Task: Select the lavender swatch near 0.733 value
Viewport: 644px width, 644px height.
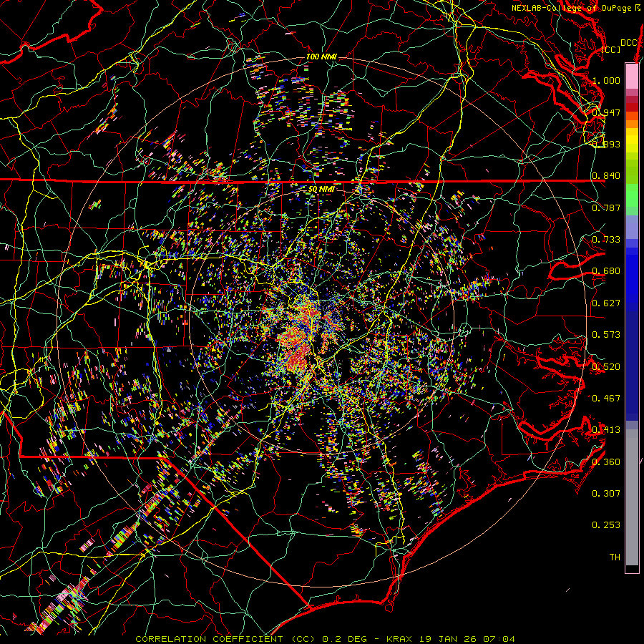Action: (632, 227)
